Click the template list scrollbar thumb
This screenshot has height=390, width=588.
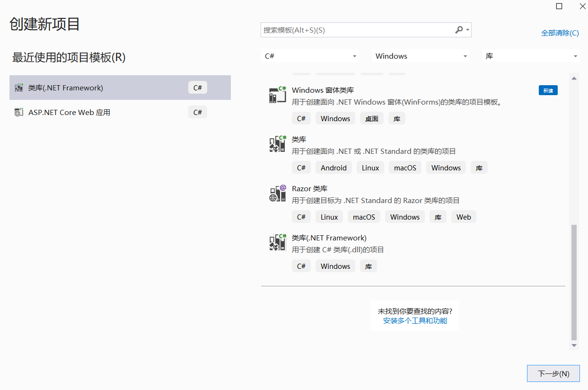click(x=574, y=283)
